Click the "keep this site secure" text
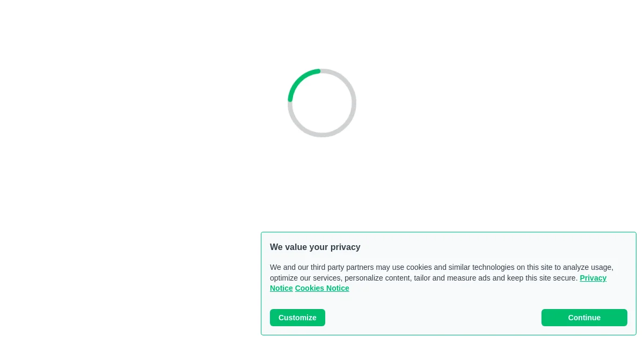The height and width of the screenshot is (338, 644). pos(540,278)
